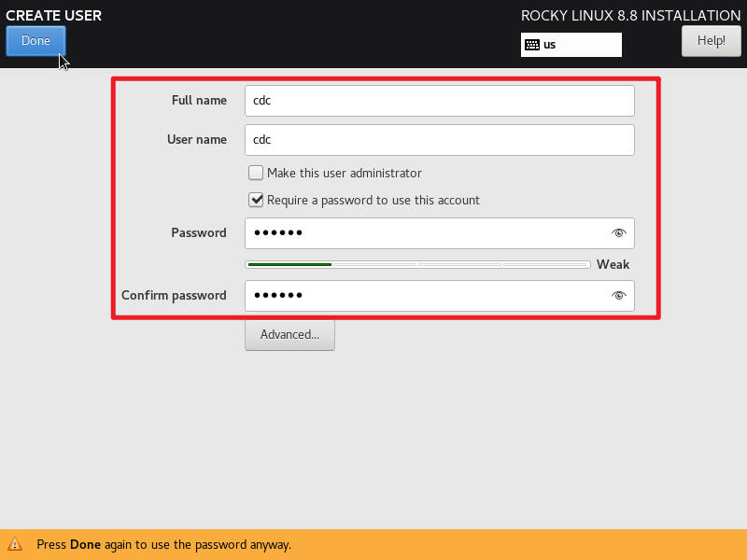The height and width of the screenshot is (560, 747).
Task: Click ROCKY LINUX 8.8 INSTALLATION heading
Action: (x=630, y=16)
